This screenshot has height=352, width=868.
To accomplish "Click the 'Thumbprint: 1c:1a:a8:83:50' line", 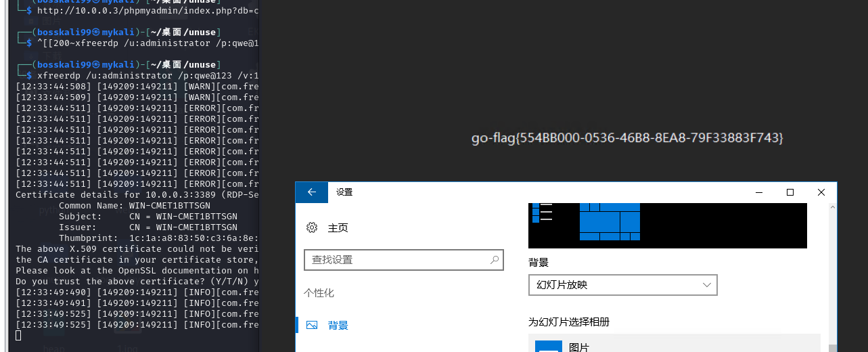I will 159,238.
